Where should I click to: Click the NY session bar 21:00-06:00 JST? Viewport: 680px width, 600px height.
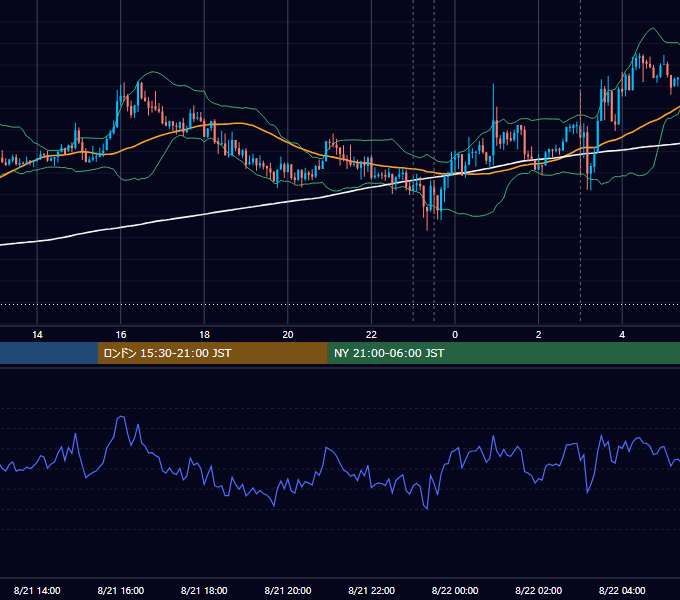[x=503, y=353]
